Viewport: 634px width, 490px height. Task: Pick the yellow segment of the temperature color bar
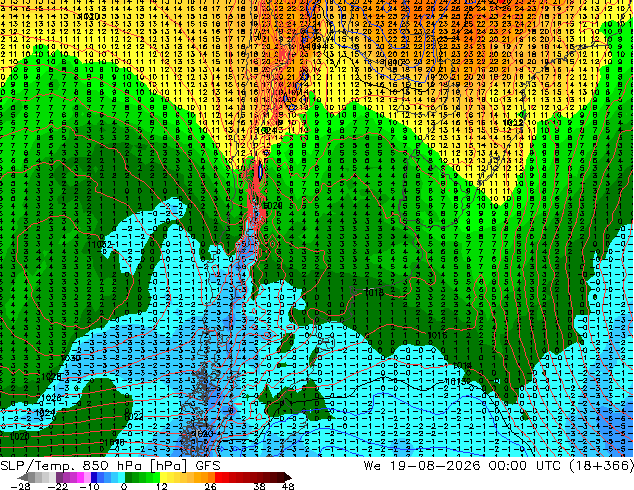[163, 477]
